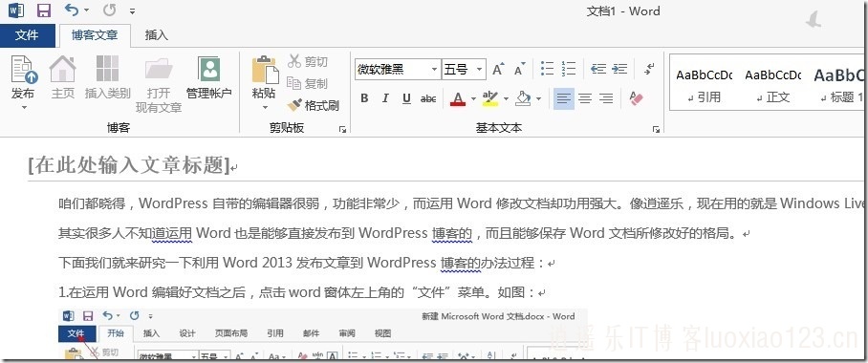Open the 文件 tab
Screen dimensions: 868x363
click(x=27, y=35)
